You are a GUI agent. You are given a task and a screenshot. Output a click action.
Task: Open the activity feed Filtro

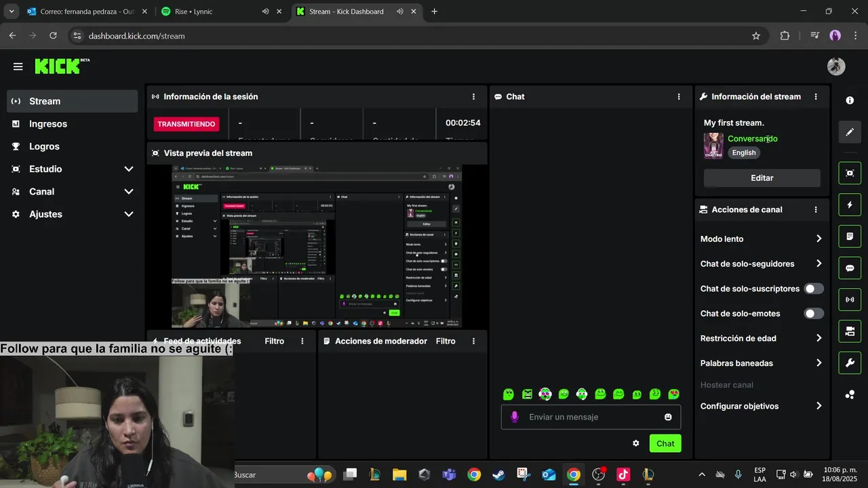275,341
